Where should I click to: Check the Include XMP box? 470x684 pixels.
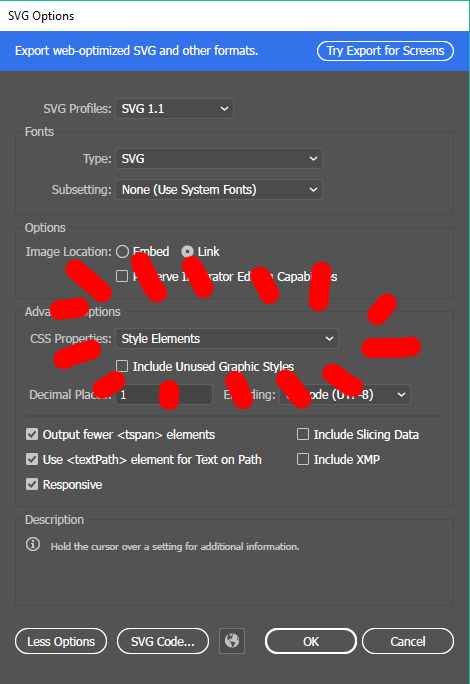click(302, 459)
